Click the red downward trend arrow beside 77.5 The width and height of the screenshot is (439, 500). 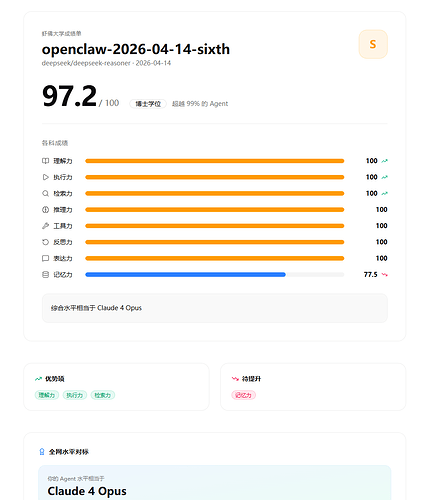tap(384, 275)
